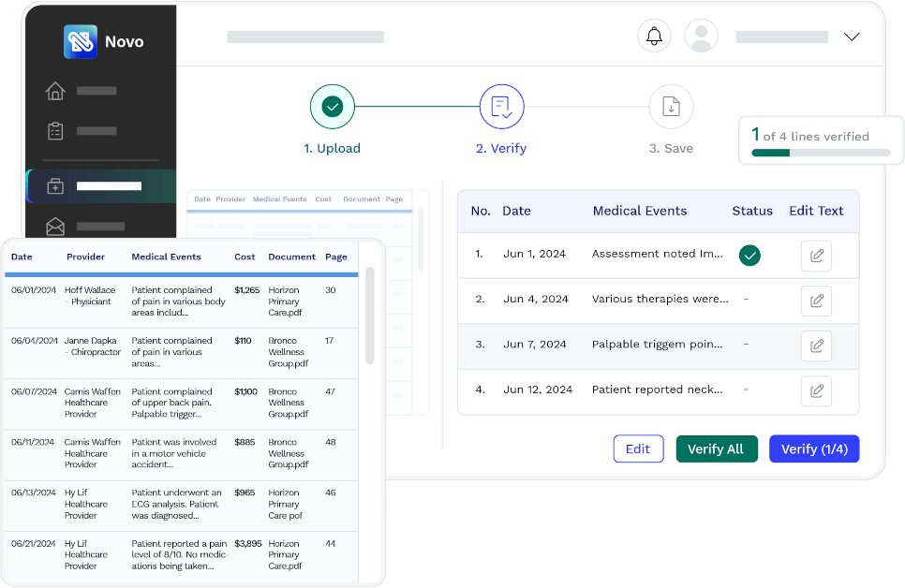The width and height of the screenshot is (905, 588).
Task: Open the clipboard checklist sidebar icon
Action: [55, 131]
